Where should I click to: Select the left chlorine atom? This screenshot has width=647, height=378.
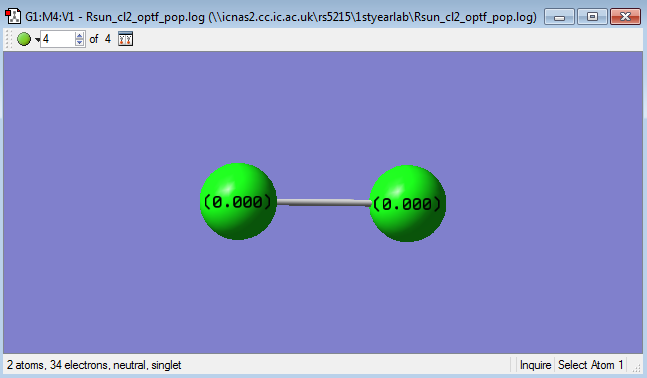(x=238, y=201)
